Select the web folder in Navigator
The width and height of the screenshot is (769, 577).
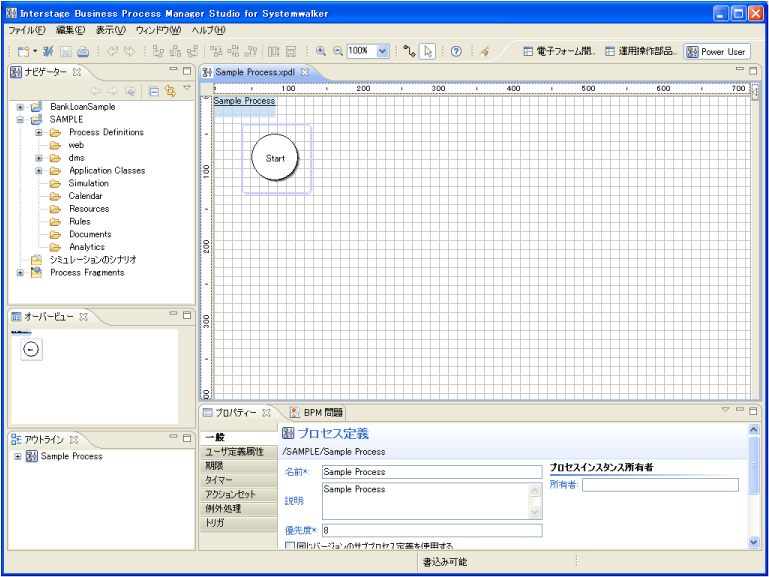pos(76,145)
